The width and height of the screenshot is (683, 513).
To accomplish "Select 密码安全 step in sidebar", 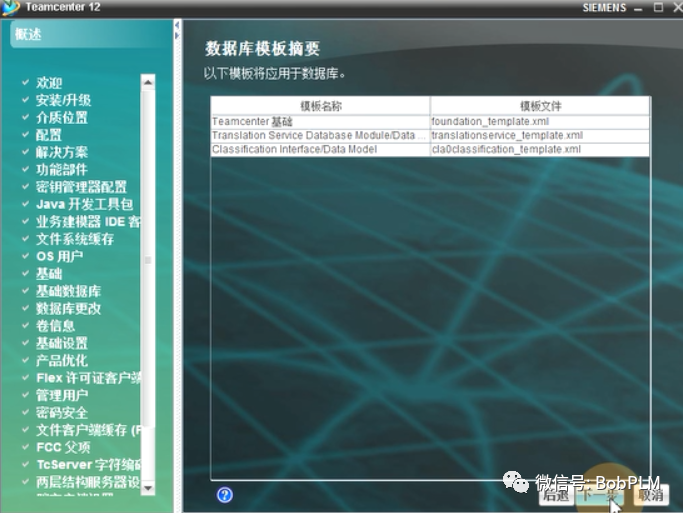I will (x=61, y=412).
